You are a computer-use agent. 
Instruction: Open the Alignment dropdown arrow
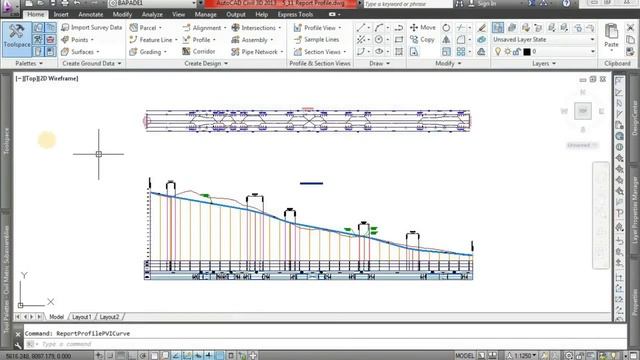[225, 28]
